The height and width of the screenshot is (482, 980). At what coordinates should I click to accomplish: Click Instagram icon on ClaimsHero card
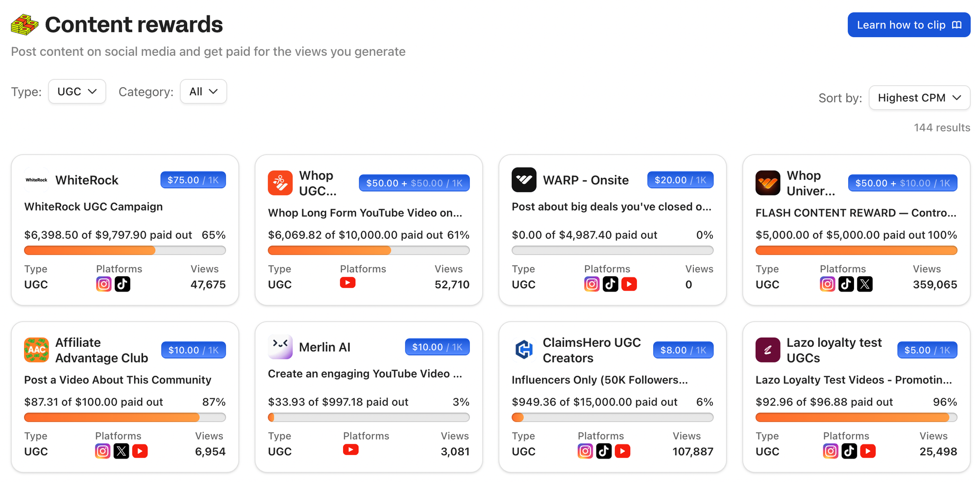pyautogui.click(x=585, y=451)
